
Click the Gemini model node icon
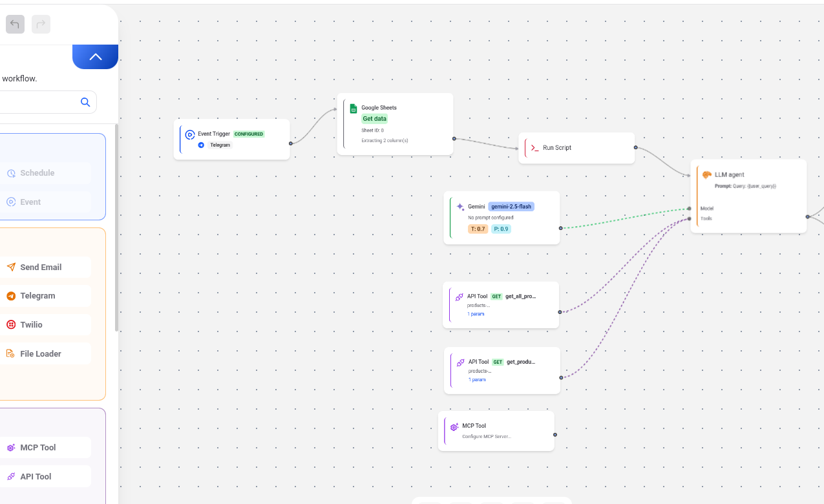tap(460, 207)
